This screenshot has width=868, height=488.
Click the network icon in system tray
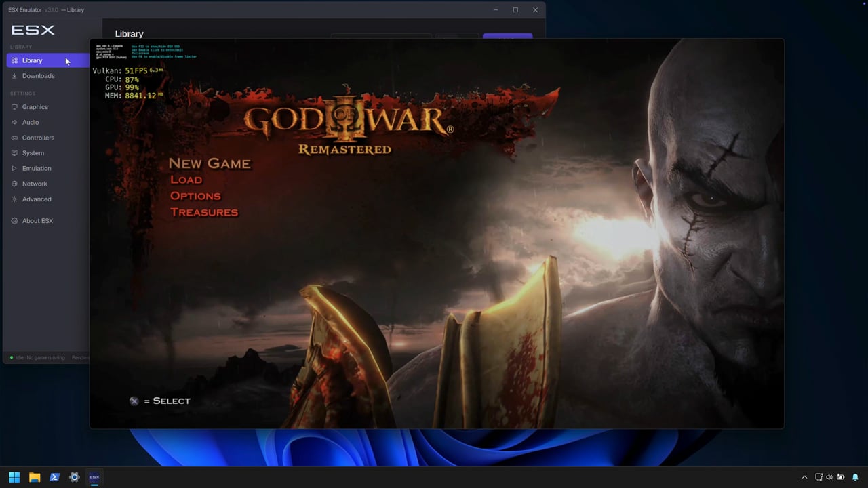[819, 477]
